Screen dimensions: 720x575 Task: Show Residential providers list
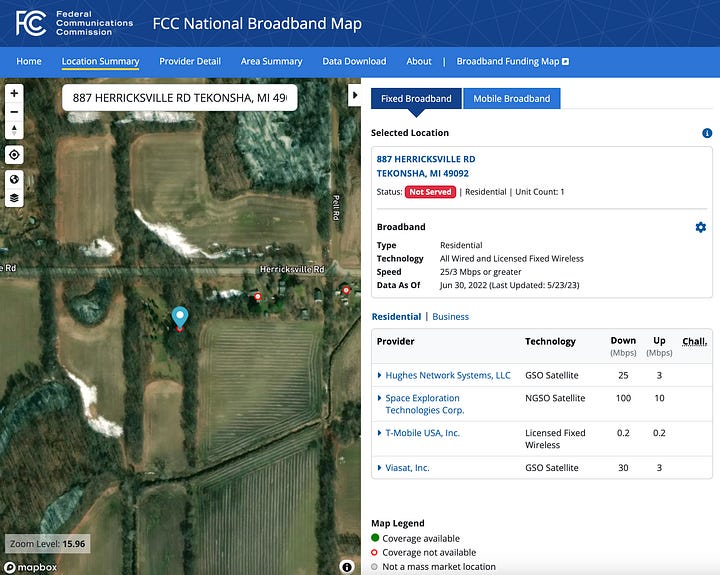396,316
